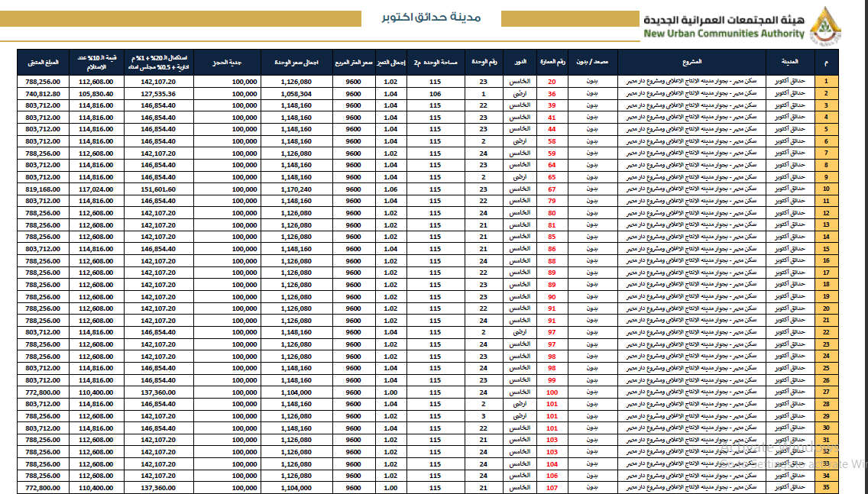Select the 'مساحة الوحده م2' column header

436,63
